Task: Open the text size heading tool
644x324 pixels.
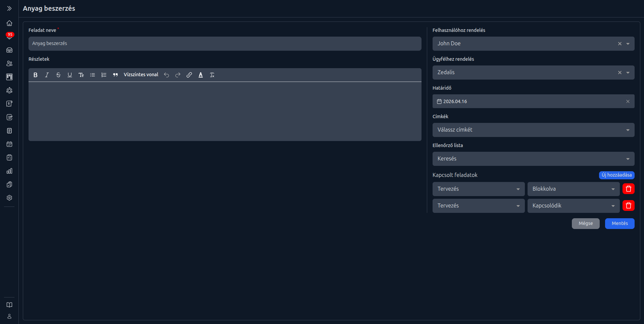Action: click(81, 75)
